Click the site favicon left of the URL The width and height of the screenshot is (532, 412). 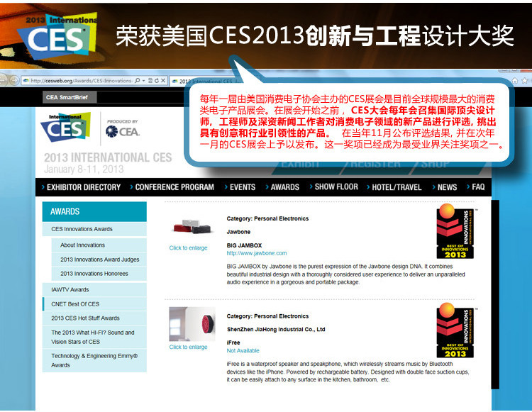26,81
